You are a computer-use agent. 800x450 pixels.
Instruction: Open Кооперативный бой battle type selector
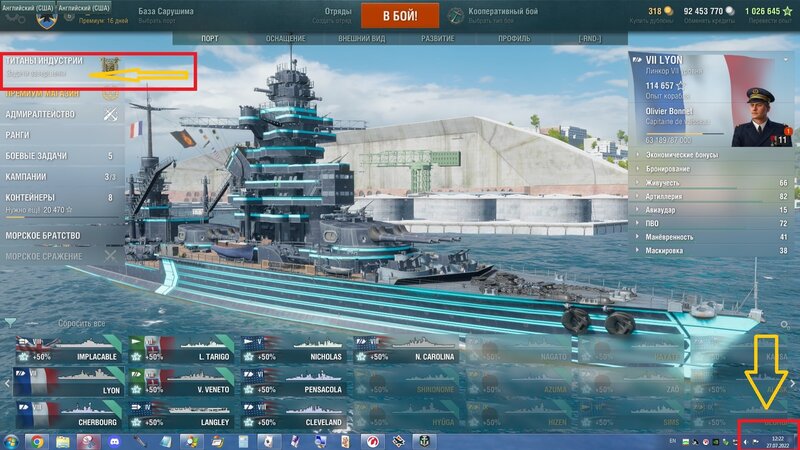(x=503, y=15)
